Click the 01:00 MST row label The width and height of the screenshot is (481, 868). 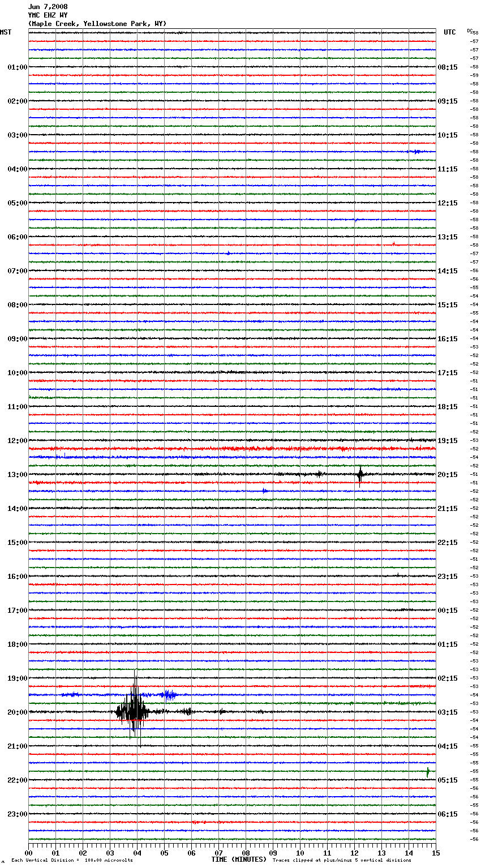click(x=17, y=67)
